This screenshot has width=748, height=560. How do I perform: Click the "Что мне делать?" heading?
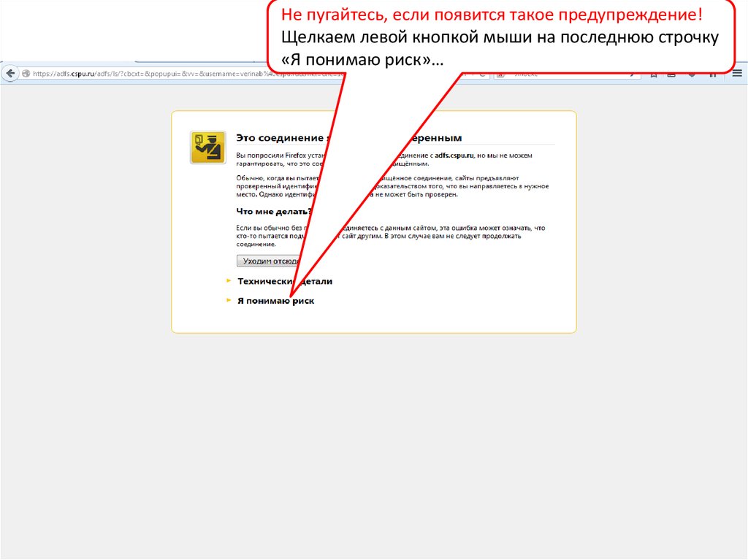click(x=273, y=211)
